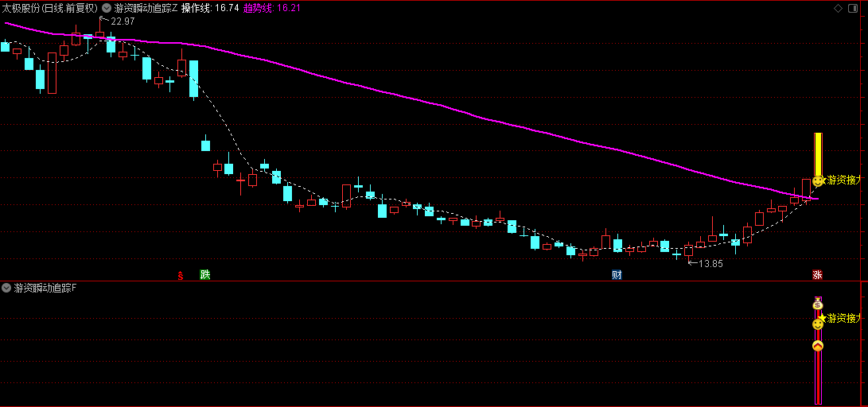Click the yellow signal bar above latest candle
Viewport: 868px width, 407px height.
818,154
